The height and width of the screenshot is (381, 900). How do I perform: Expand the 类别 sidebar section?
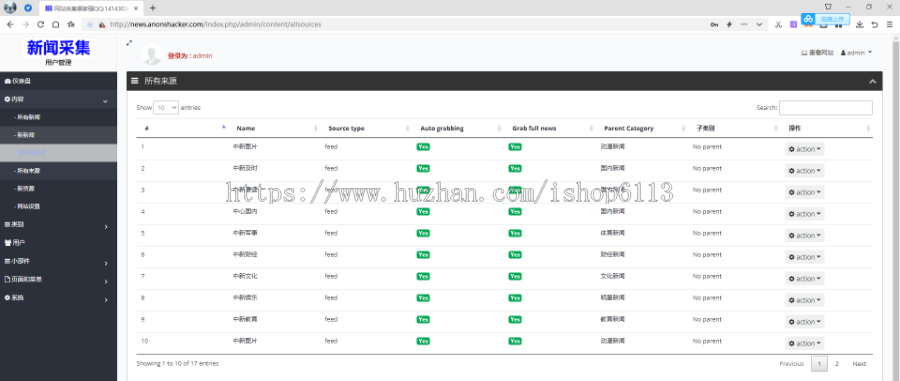59,225
